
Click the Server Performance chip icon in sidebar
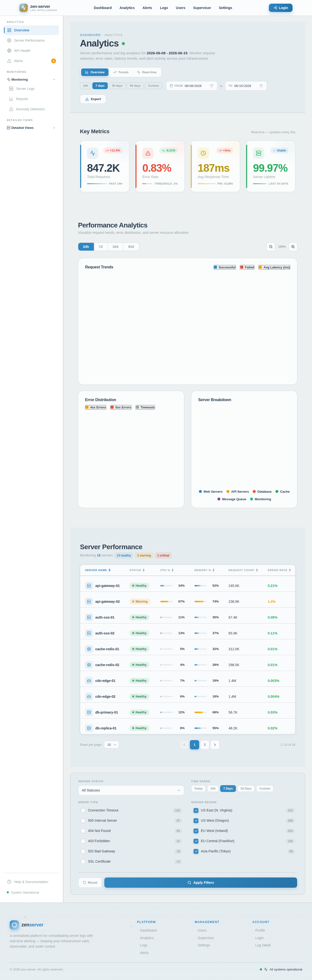point(9,40)
